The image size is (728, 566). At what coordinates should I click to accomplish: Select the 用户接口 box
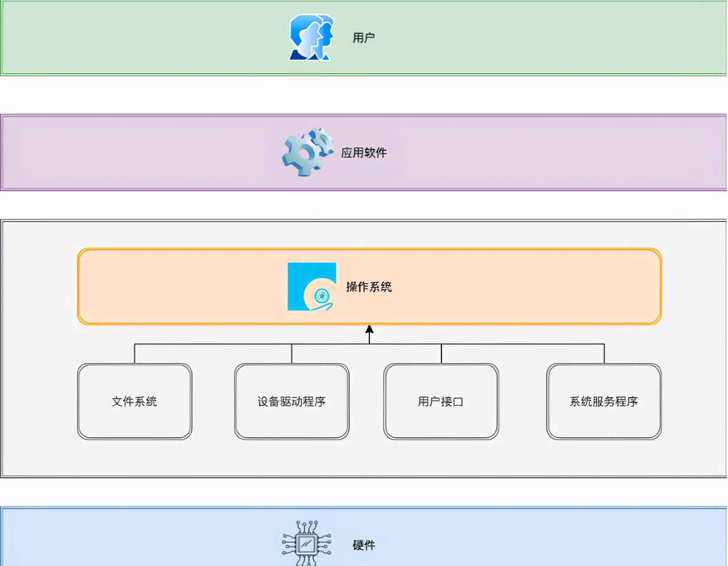[441, 401]
